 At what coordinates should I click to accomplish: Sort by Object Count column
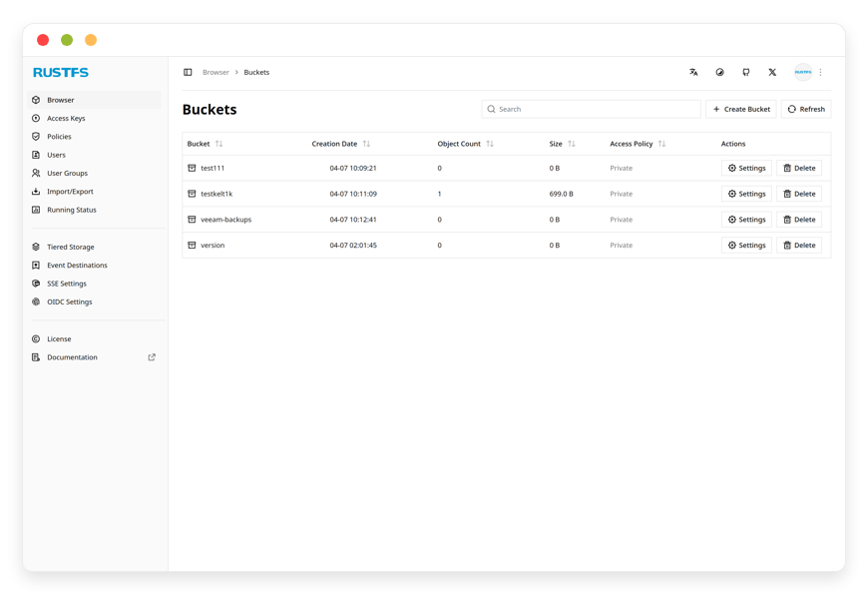pos(490,144)
